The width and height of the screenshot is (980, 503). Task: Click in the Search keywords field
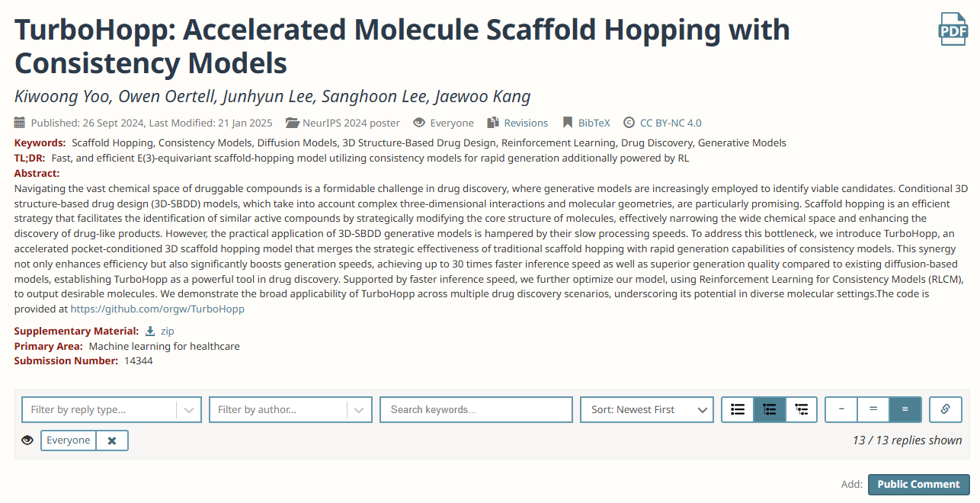point(476,409)
